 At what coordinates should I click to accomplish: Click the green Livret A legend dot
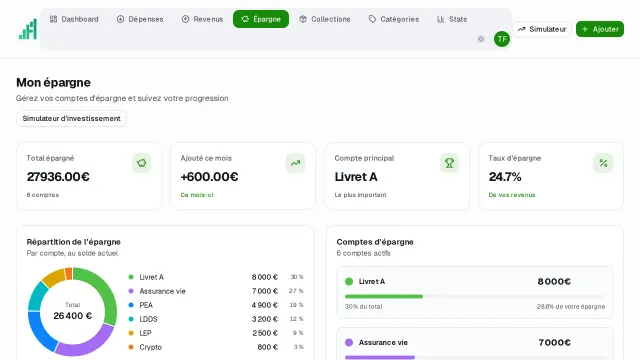tap(131, 277)
